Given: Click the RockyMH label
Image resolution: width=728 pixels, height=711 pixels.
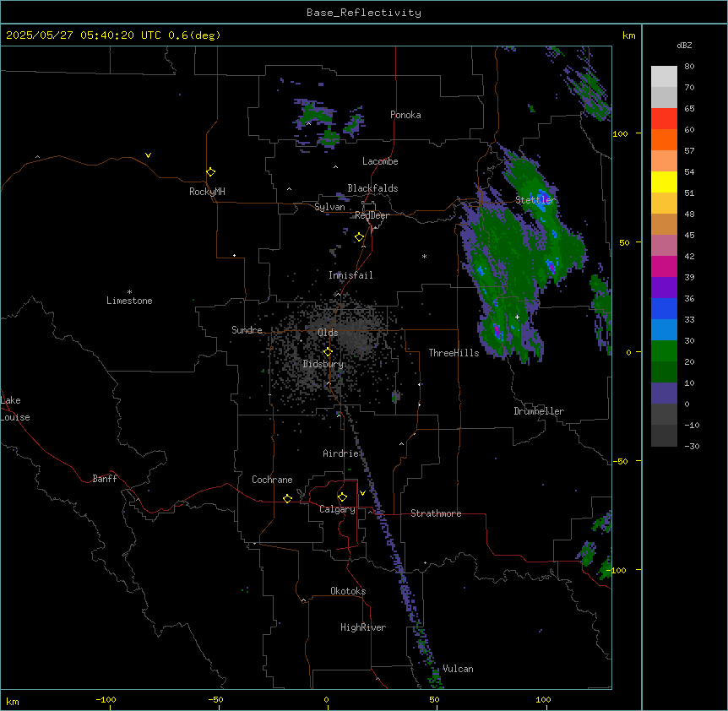Looking at the screenshot, I should click(207, 192).
